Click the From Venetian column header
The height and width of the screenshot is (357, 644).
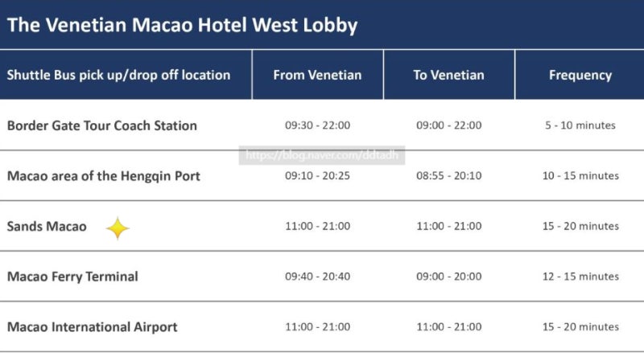point(317,75)
